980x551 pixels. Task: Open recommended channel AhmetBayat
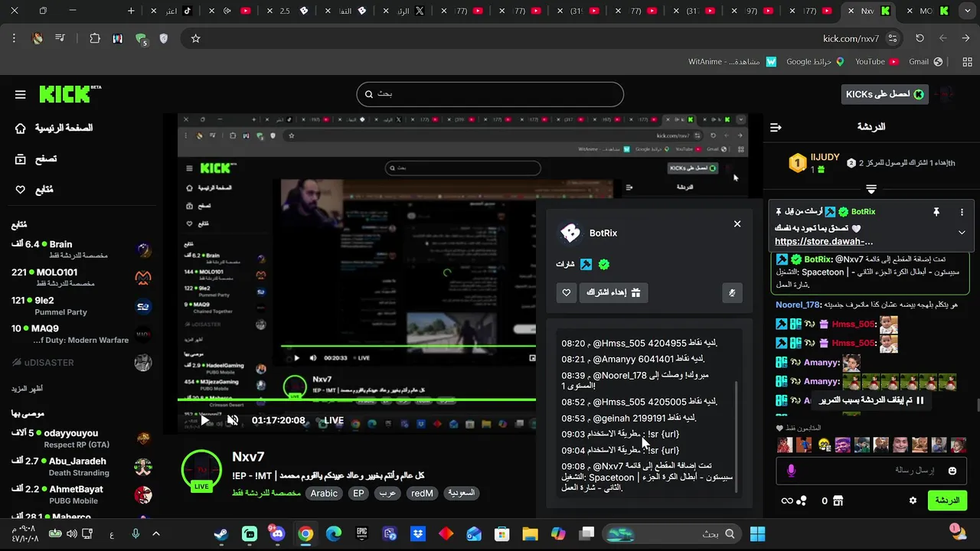tap(81, 495)
